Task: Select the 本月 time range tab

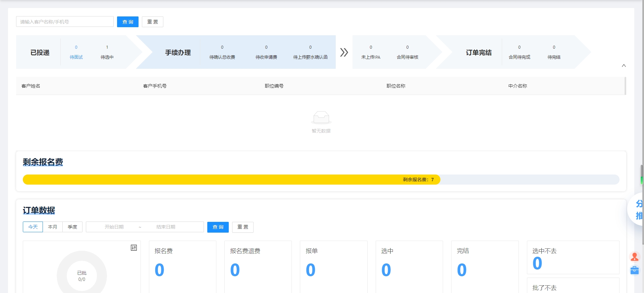Action: coord(53,227)
